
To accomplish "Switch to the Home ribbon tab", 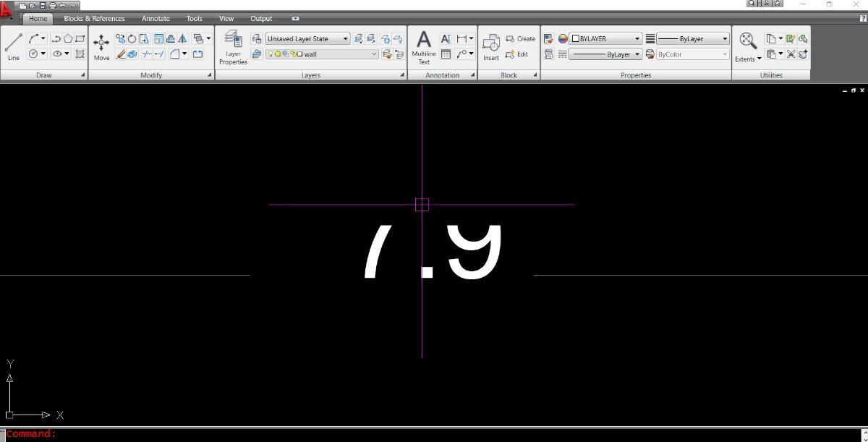I will pyautogui.click(x=38, y=18).
